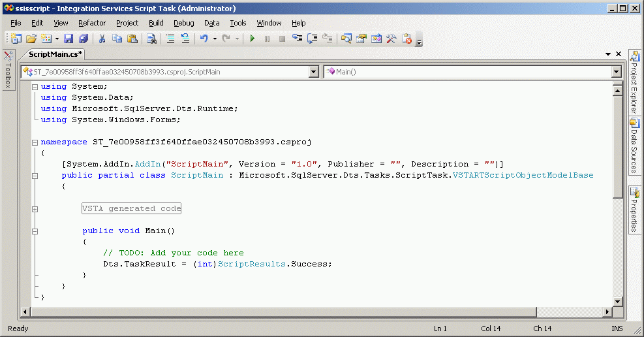Image resolution: width=644 pixels, height=337 pixels.
Task: Click the Stop Debugging square button
Action: 282,39
